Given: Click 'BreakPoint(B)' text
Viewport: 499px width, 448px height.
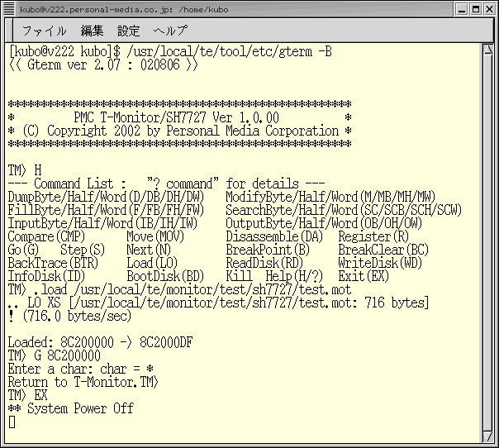Looking at the screenshot, I should tap(268, 250).
